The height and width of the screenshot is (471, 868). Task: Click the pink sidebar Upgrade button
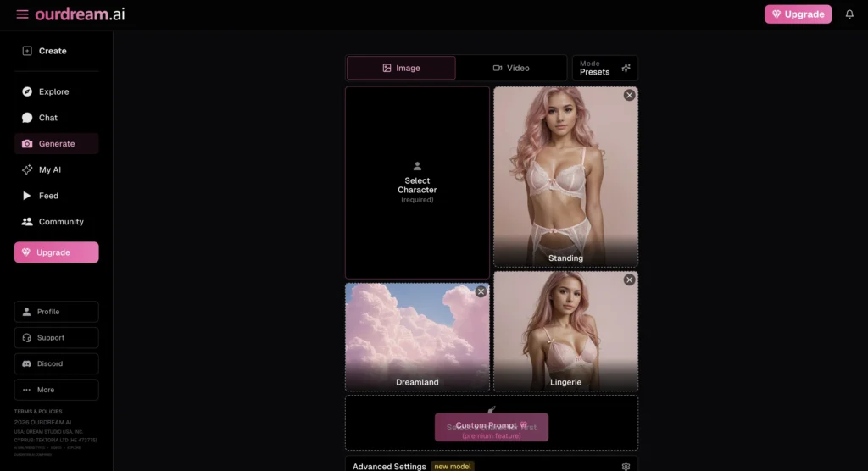56,252
